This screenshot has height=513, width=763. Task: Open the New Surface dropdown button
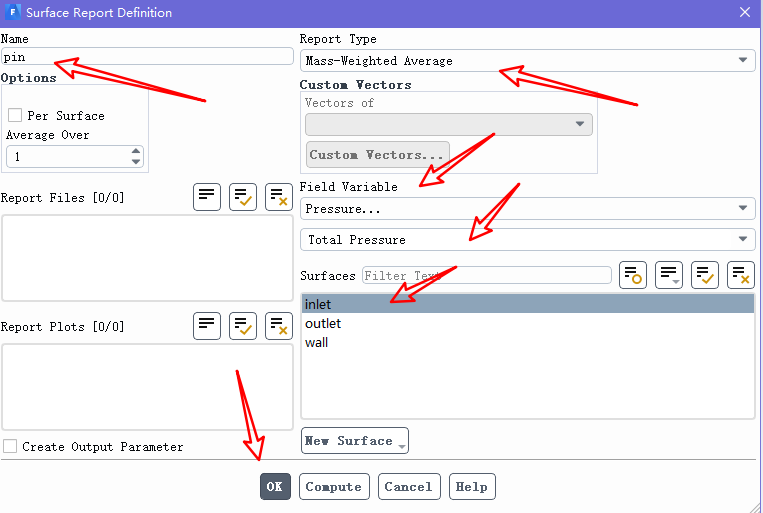pyautogui.click(x=354, y=441)
